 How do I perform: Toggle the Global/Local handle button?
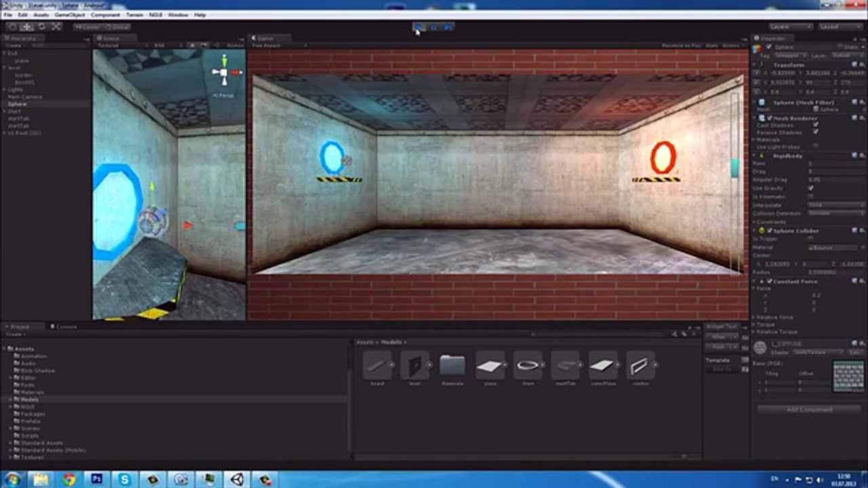click(x=117, y=27)
